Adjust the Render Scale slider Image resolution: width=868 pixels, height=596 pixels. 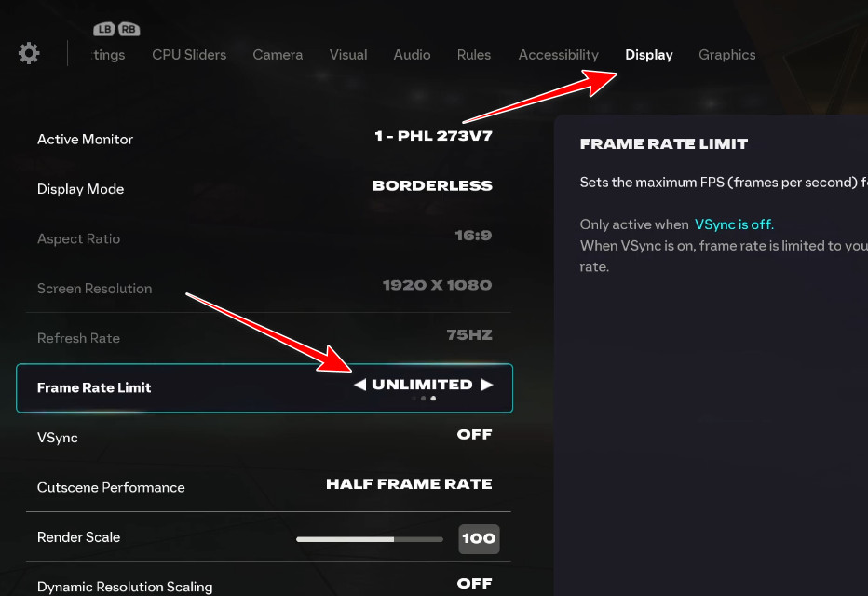pyautogui.click(x=370, y=538)
